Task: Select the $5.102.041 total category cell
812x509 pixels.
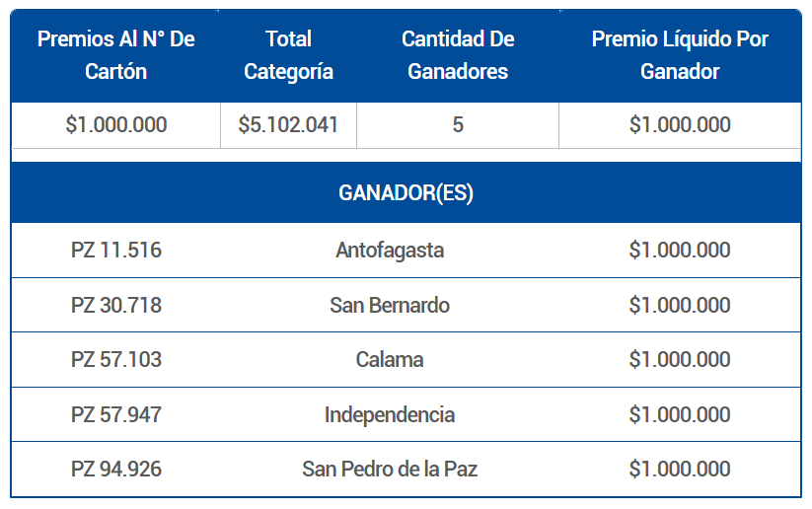Action: tap(288, 125)
